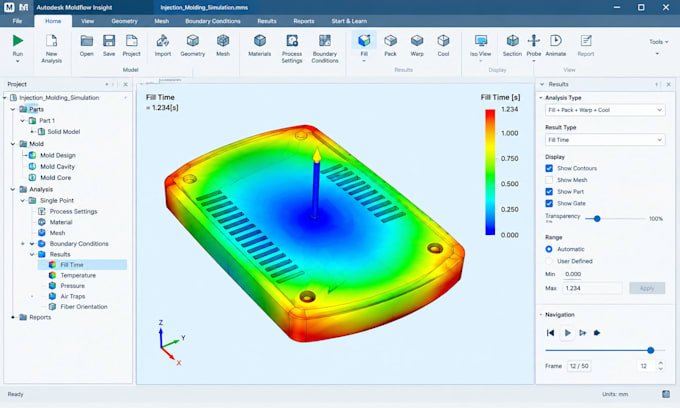This screenshot has width=680, height=408.
Task: Open the Boundary Conditions tab
Action: pyautogui.click(x=213, y=21)
